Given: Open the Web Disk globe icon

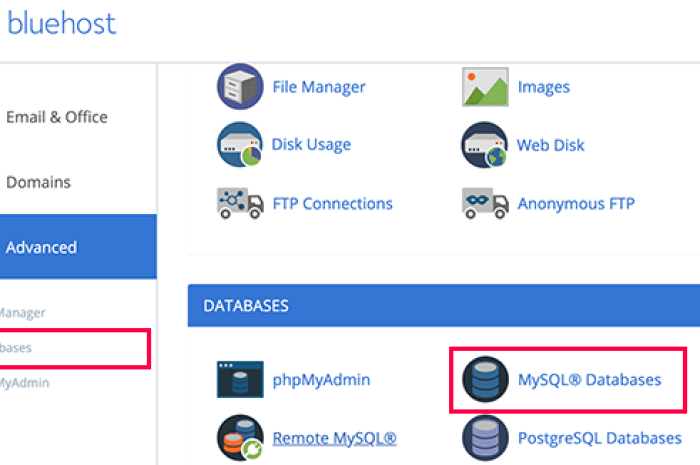Looking at the screenshot, I should [484, 145].
